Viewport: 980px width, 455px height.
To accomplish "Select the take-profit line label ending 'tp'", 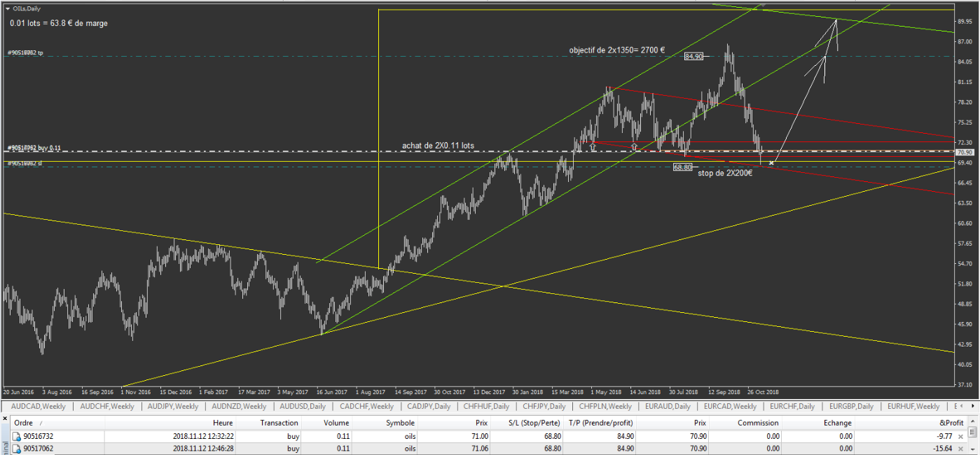I will tap(25, 52).
